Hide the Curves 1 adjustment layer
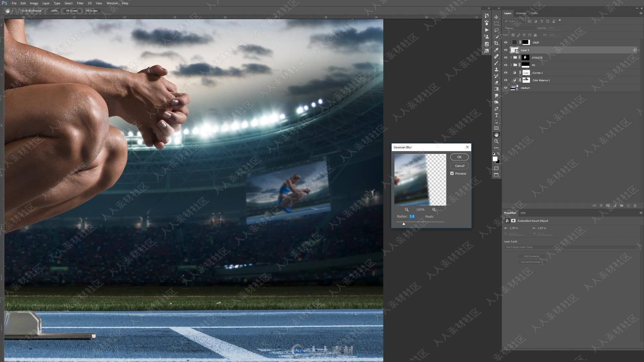644x362 pixels. pos(505,72)
